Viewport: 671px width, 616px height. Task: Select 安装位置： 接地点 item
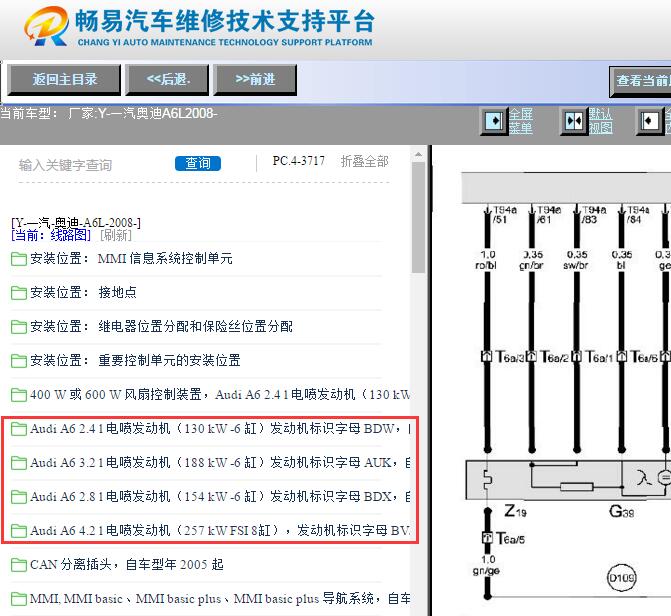pyautogui.click(x=83, y=292)
